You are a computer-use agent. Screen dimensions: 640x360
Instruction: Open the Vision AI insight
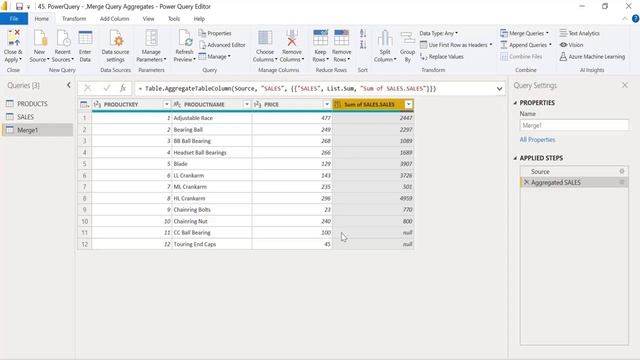(x=571, y=45)
